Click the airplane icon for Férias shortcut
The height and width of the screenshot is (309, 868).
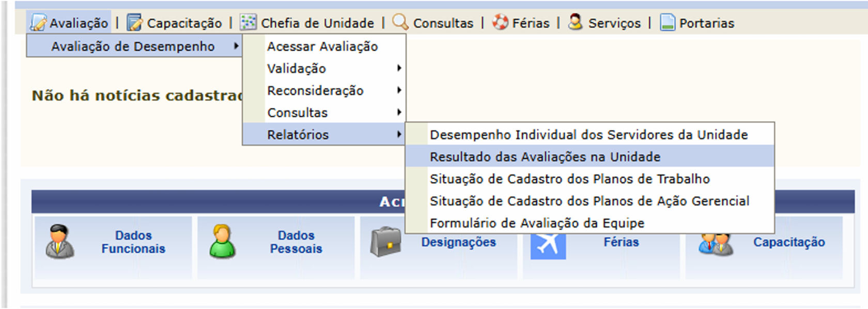pos(548,245)
